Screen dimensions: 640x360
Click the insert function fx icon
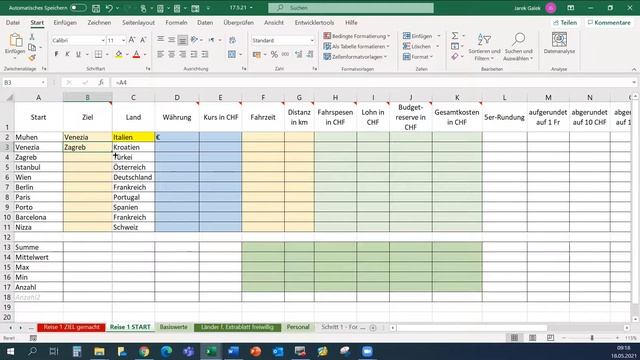(x=101, y=82)
